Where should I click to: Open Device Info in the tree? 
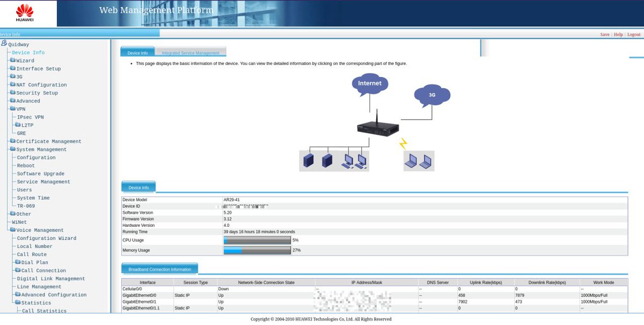click(28, 53)
